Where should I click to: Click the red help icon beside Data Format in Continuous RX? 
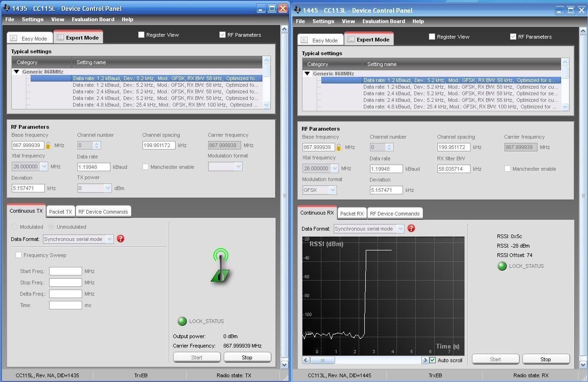[x=411, y=228]
